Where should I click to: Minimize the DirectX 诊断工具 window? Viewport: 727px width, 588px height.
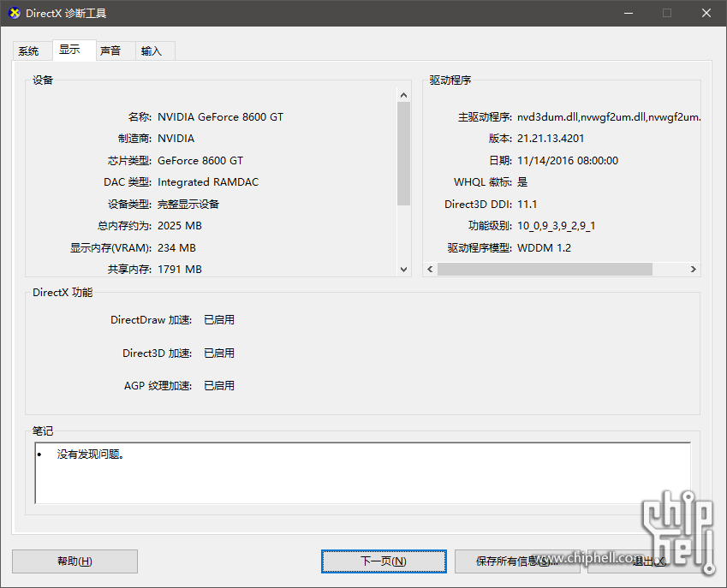pos(629,13)
